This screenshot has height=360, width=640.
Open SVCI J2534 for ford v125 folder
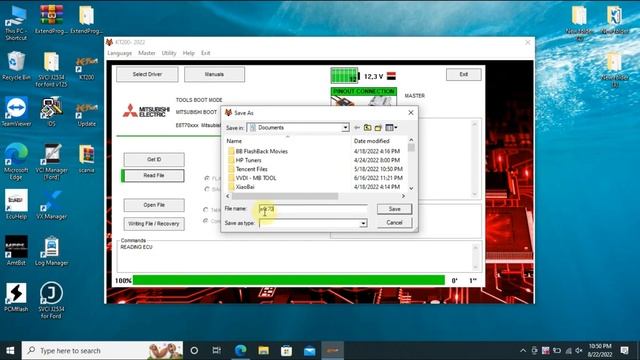pyautogui.click(x=51, y=69)
